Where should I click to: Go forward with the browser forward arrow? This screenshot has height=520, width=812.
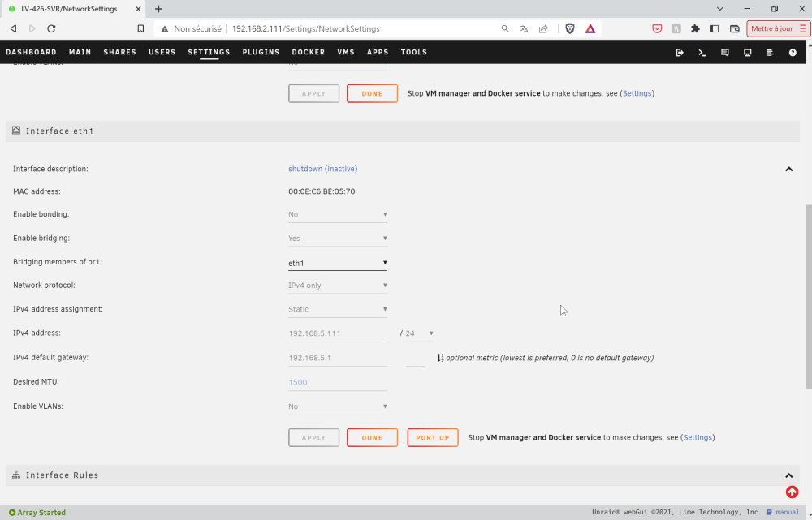point(32,29)
